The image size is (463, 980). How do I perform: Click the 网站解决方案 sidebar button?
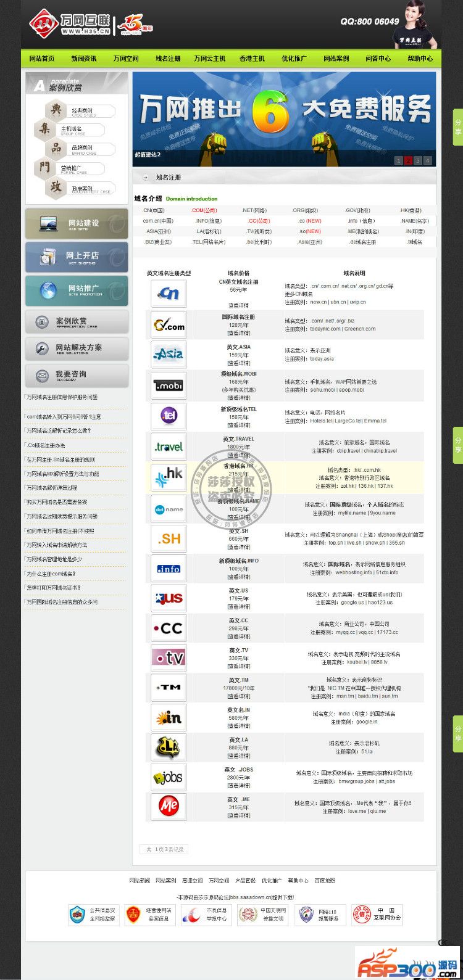[77, 349]
